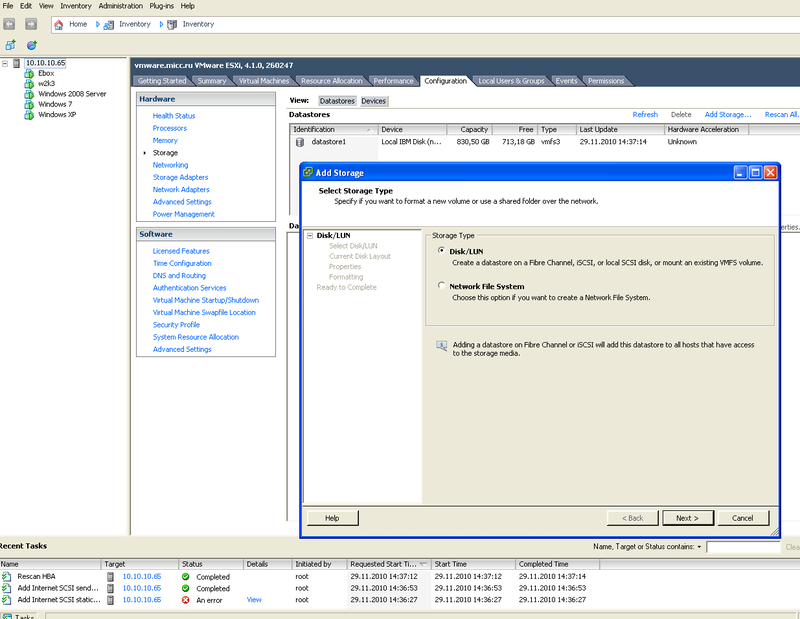
Task: Click the Add Internet SCSI static task icon
Action: point(6,600)
